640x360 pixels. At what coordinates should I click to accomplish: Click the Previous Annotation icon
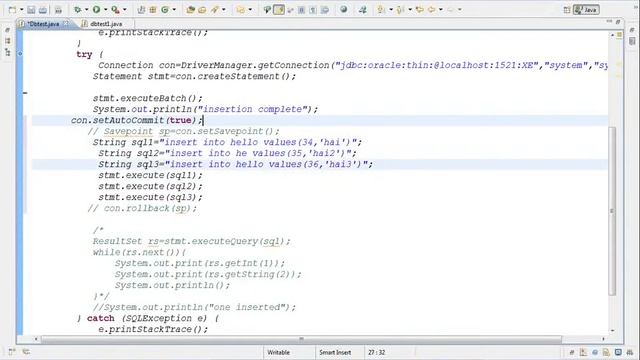pyautogui.click(x=400, y=9)
